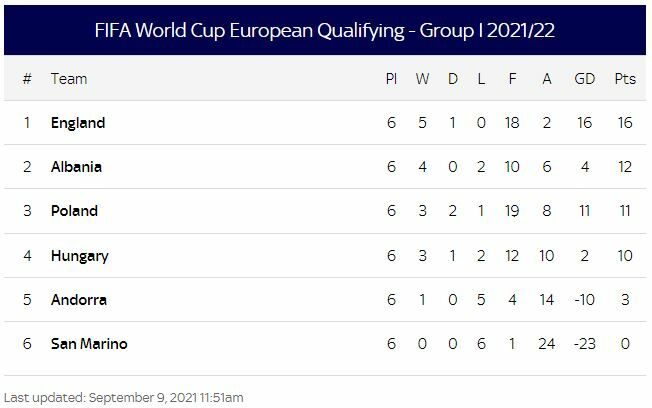This screenshot has height=408, width=652.
Task: Click the GD column header
Action: point(584,79)
